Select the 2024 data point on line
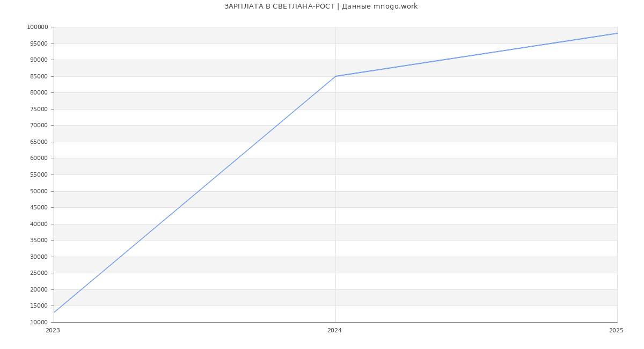This screenshot has height=349, width=644. coord(335,76)
